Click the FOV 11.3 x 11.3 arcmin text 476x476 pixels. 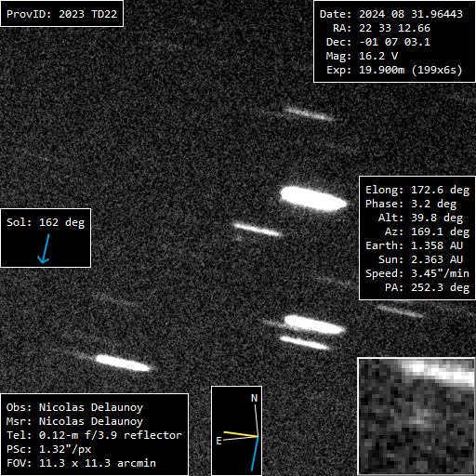coord(81,463)
